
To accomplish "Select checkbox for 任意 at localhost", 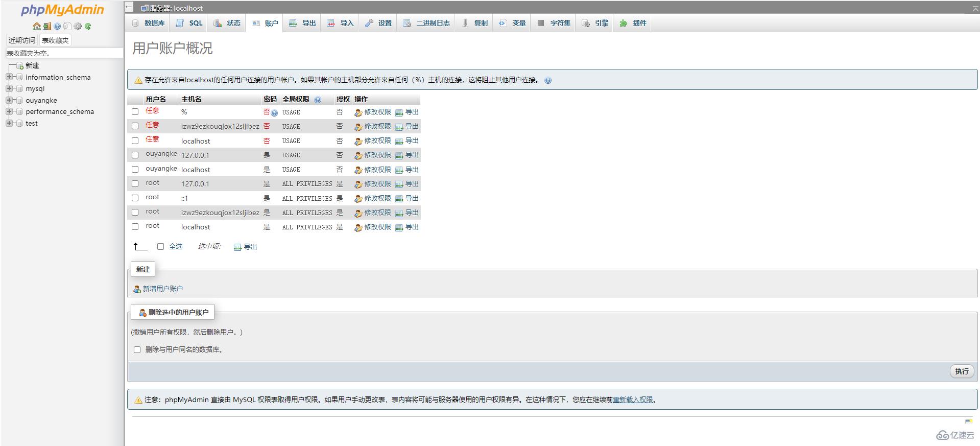I will click(x=135, y=140).
